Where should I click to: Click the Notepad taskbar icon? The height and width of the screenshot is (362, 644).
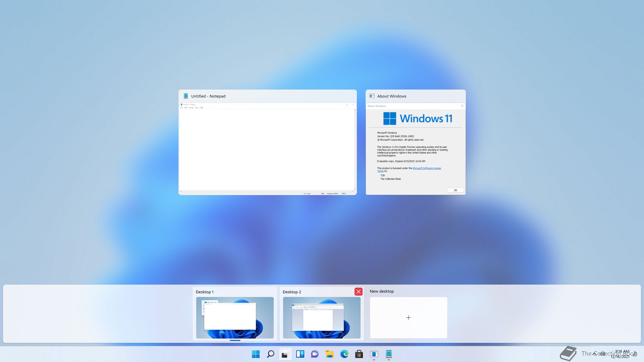(388, 354)
